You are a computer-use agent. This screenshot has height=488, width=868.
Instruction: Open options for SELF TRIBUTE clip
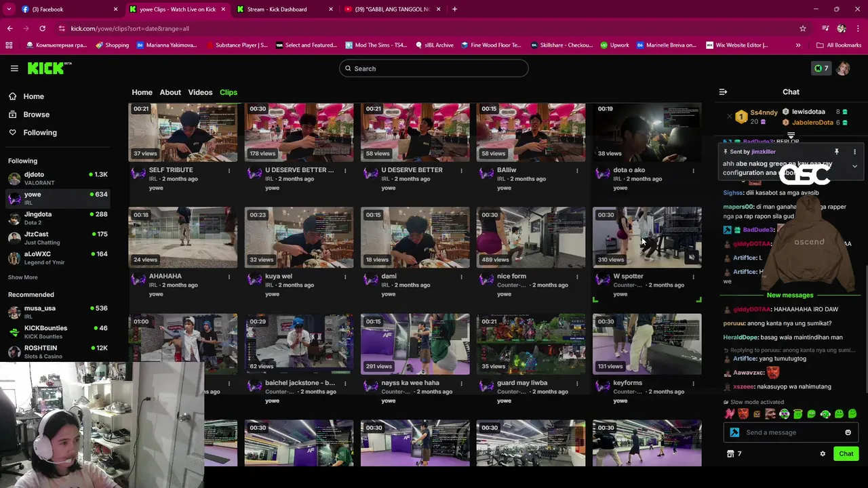pos(229,171)
